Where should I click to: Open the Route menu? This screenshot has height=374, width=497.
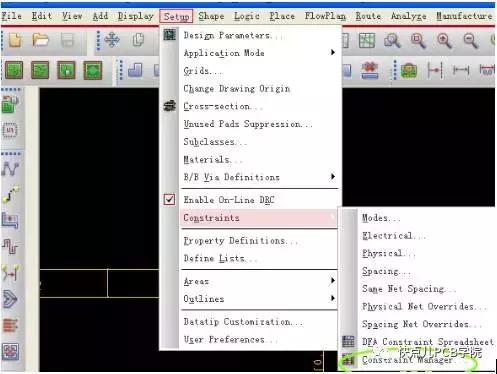pos(368,16)
